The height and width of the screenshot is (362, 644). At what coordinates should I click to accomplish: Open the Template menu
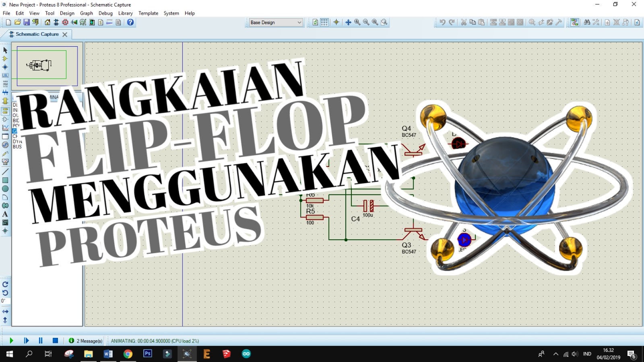(x=149, y=13)
